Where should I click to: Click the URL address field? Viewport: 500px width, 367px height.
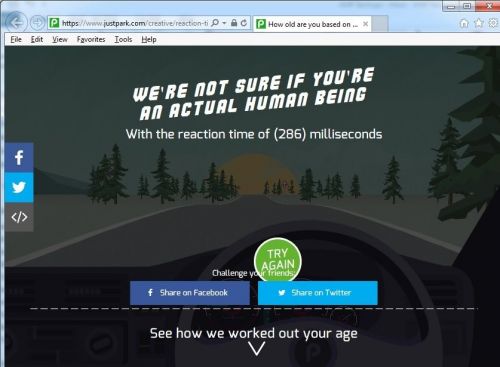point(135,23)
